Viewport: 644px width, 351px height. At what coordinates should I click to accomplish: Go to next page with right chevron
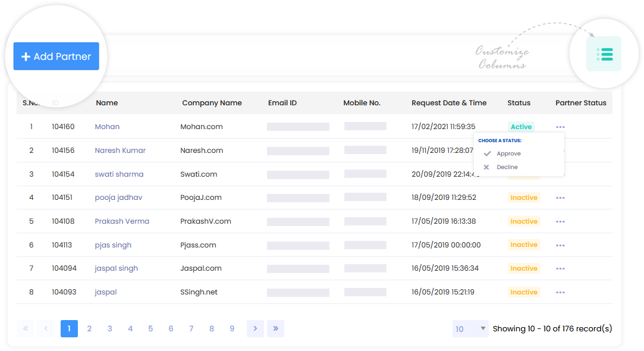coord(255,328)
